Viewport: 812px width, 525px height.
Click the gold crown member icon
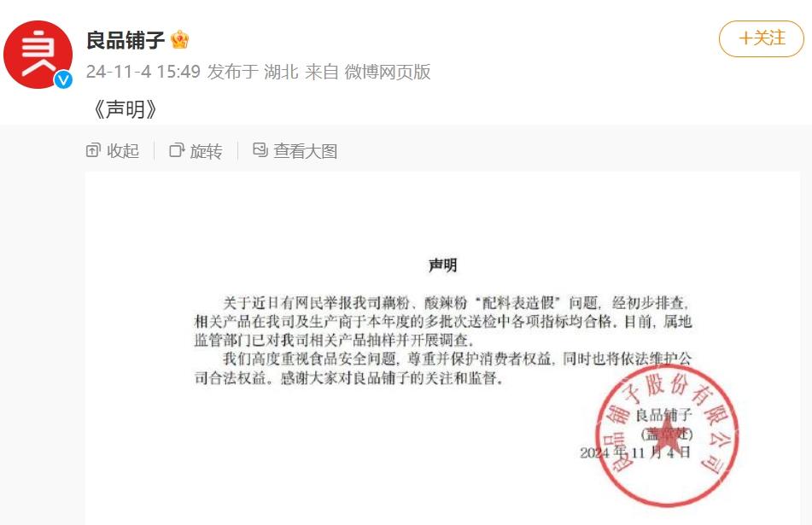pos(179,40)
